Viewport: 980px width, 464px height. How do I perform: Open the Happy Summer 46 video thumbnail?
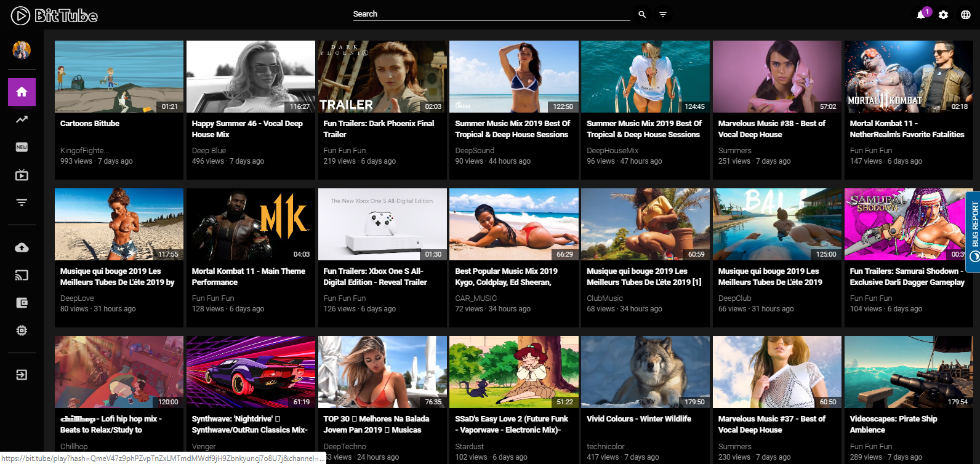(x=251, y=76)
